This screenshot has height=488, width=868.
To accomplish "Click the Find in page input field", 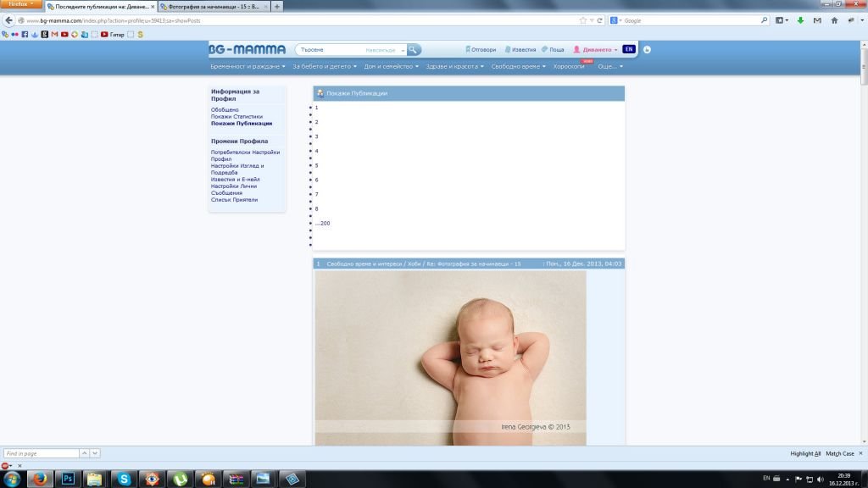I will point(41,453).
